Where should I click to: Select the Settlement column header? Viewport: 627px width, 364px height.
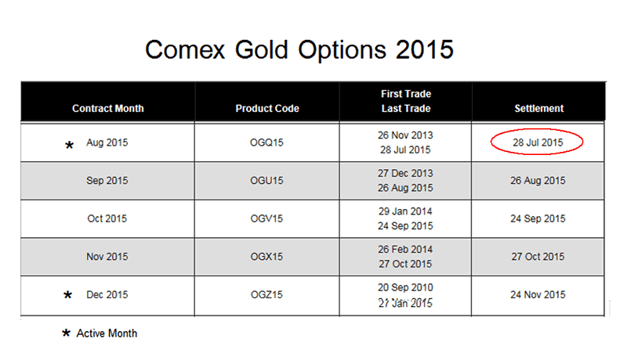point(538,109)
